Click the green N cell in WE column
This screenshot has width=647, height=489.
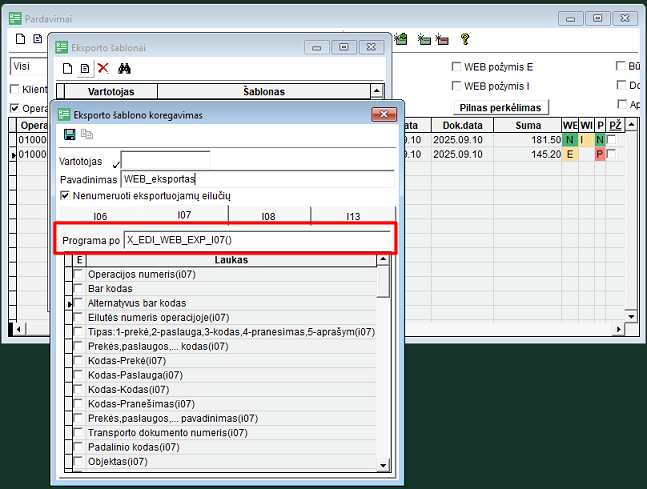click(570, 139)
